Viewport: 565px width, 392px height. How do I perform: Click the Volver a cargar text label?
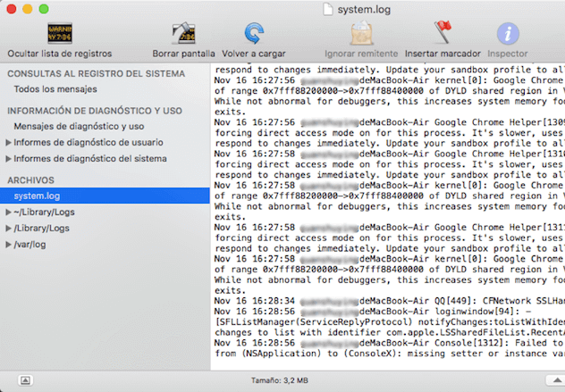click(x=254, y=54)
